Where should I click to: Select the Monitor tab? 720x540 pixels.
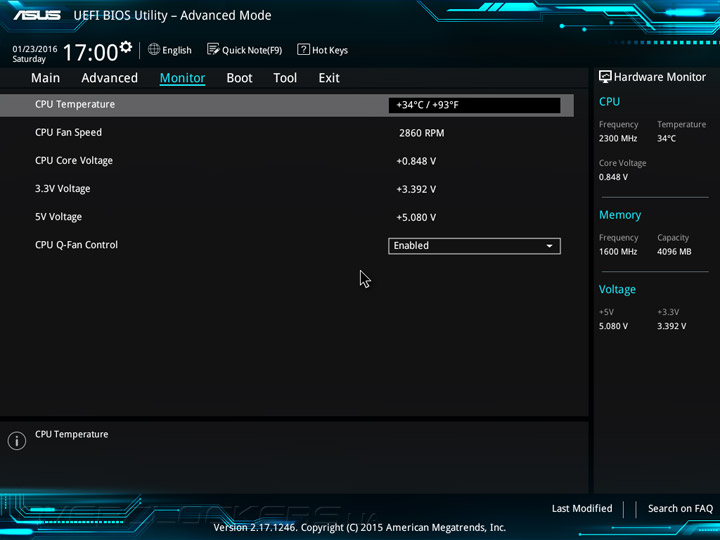(x=182, y=78)
